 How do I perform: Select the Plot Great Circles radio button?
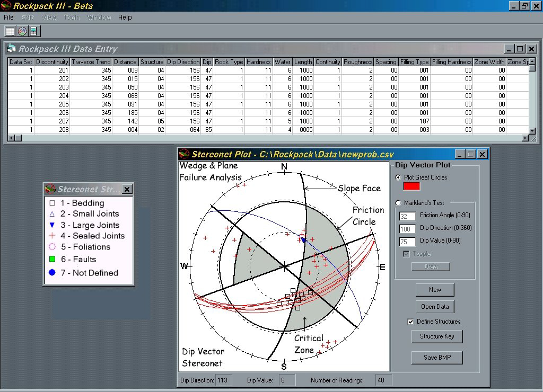click(399, 177)
